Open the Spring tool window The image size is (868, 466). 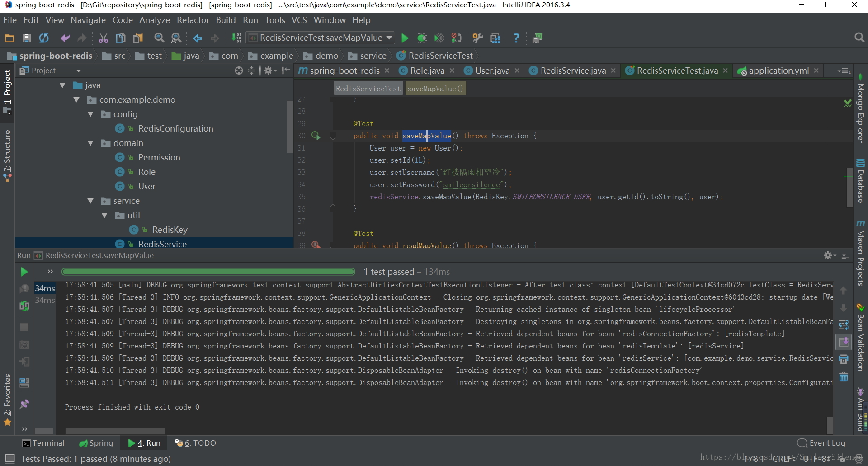point(96,443)
